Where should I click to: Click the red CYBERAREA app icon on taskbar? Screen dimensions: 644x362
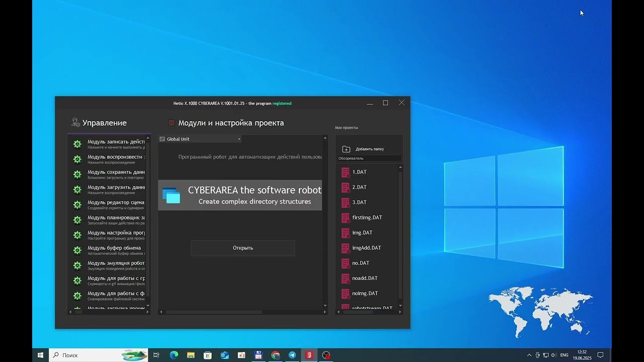309,355
